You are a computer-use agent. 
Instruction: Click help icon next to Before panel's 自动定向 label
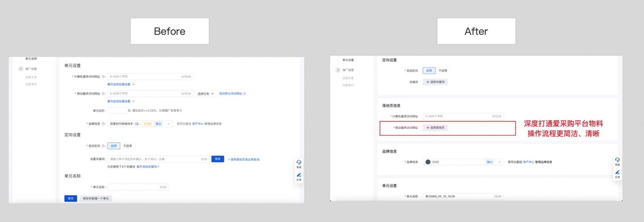click(103, 146)
